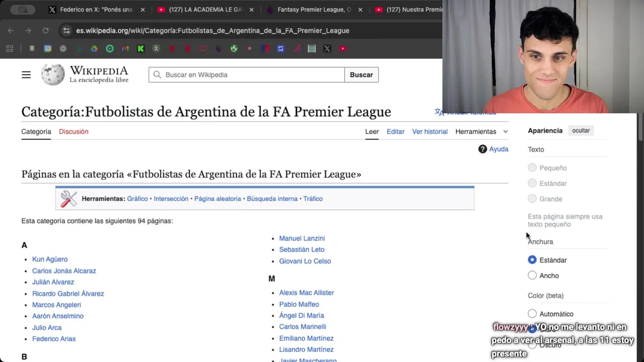Open the Wikipedia main menu hamburger icon
644x362 pixels.
coord(26,75)
